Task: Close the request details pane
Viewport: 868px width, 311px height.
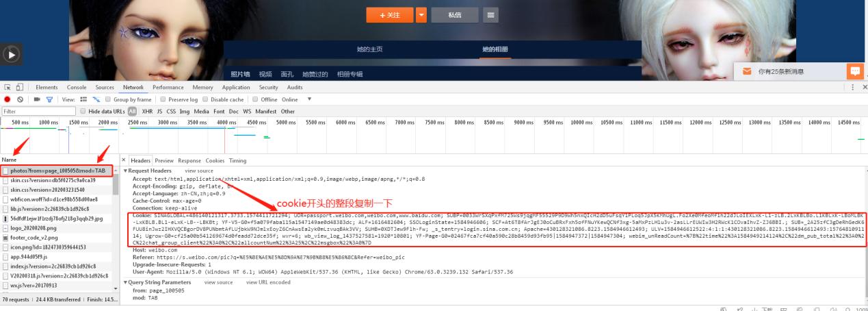Action: click(123, 160)
